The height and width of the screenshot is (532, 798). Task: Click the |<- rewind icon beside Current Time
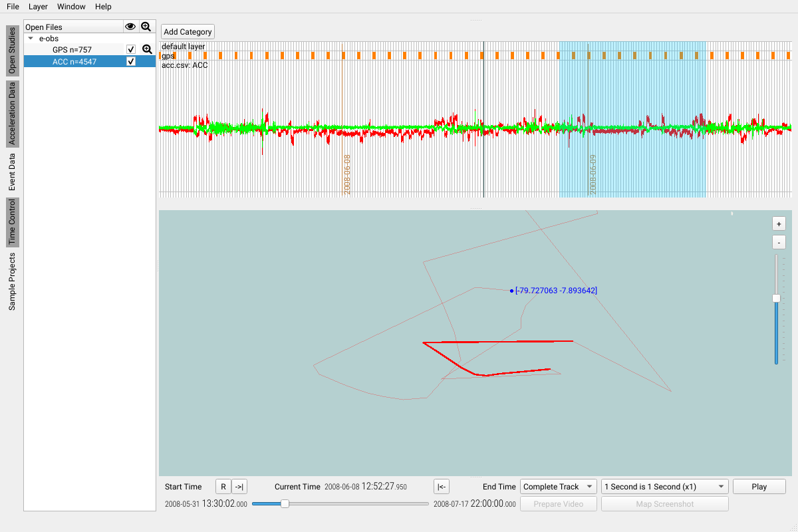(441, 486)
